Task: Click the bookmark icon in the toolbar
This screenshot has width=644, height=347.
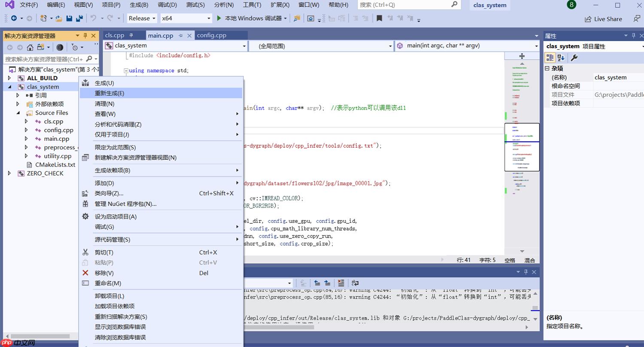Action: 379,19
